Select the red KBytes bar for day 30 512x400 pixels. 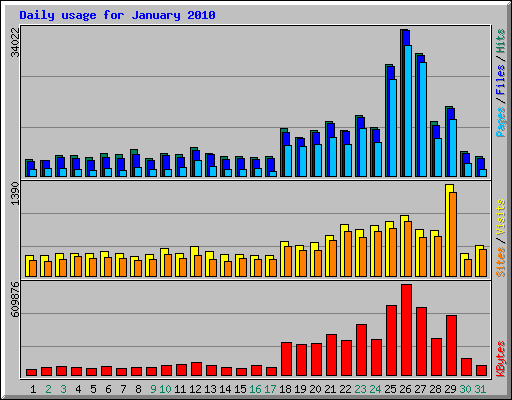(466, 367)
